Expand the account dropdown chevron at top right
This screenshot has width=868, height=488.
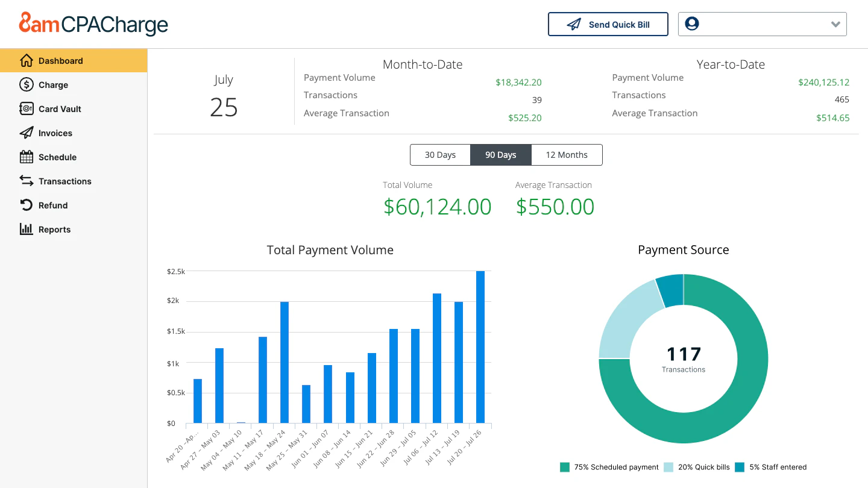tap(835, 24)
